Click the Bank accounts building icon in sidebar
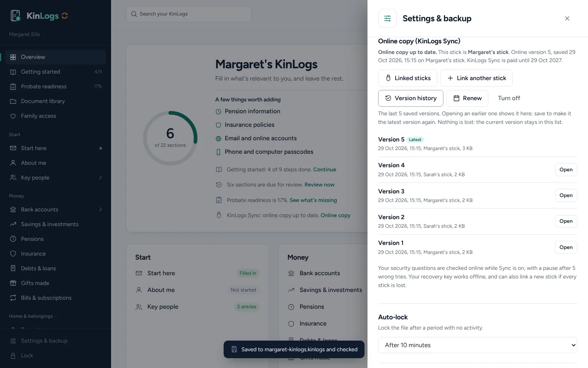 [x=13, y=209]
